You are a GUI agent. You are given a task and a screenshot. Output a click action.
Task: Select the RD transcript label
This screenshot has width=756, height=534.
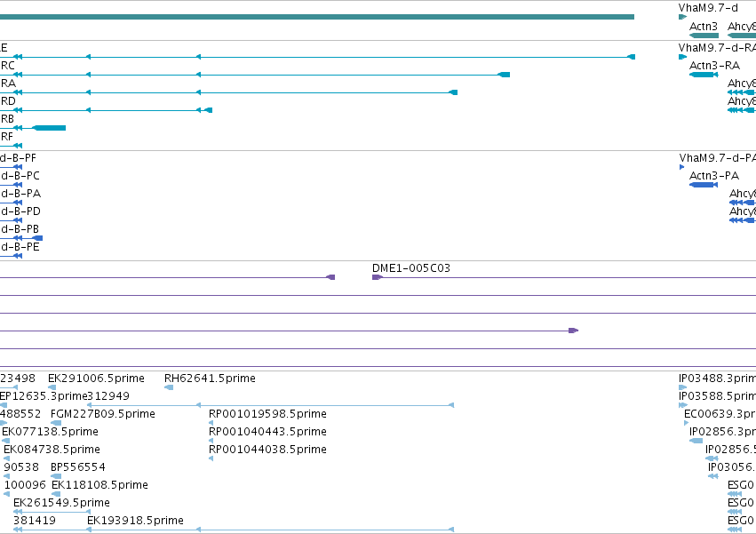[x=8, y=101]
